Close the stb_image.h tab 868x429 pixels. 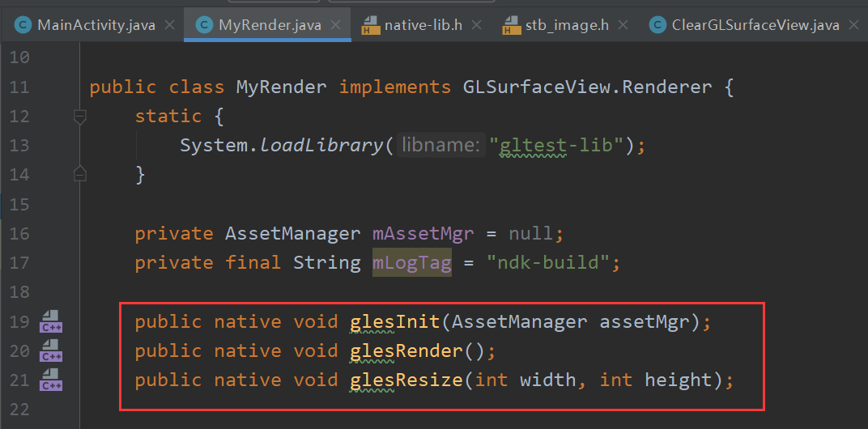tap(623, 25)
